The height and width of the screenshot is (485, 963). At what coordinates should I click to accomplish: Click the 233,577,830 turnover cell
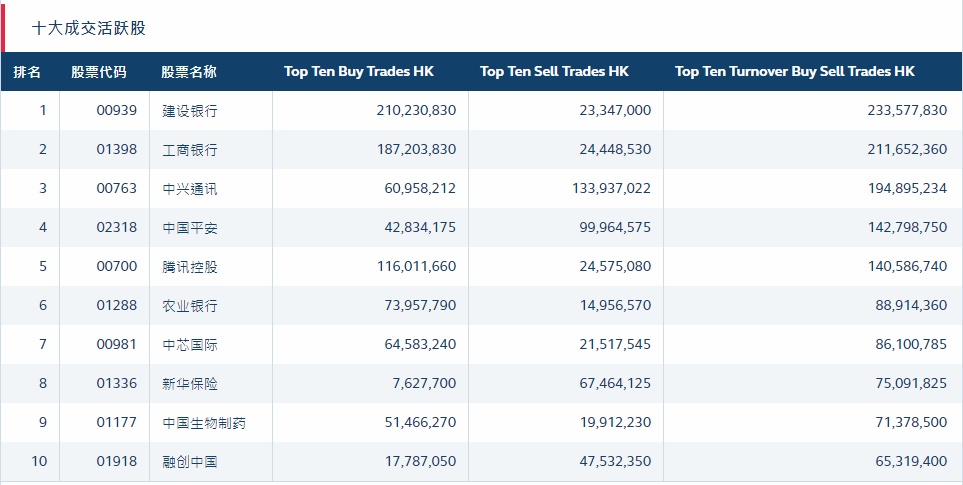(x=906, y=111)
